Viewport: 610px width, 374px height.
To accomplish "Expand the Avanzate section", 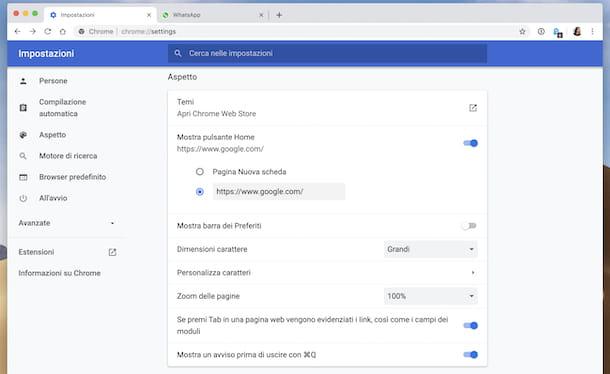I will coord(67,223).
